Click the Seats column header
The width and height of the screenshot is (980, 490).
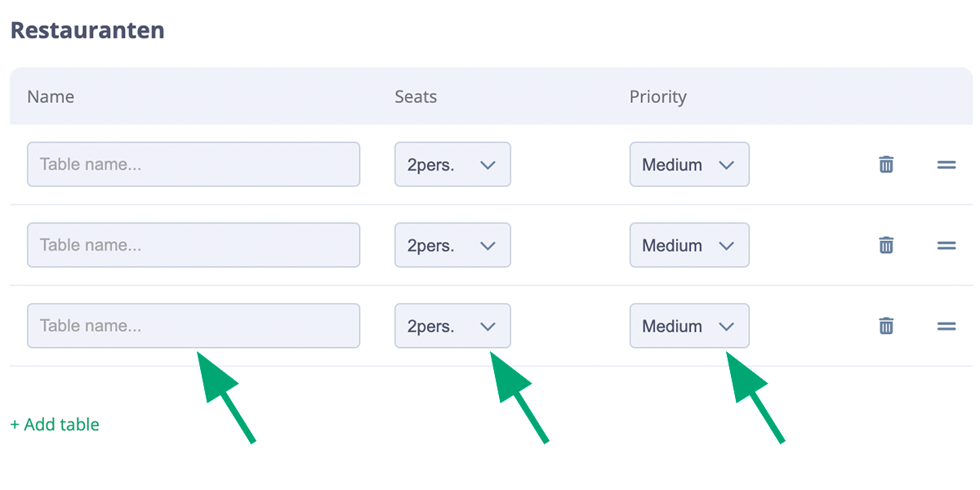point(415,96)
